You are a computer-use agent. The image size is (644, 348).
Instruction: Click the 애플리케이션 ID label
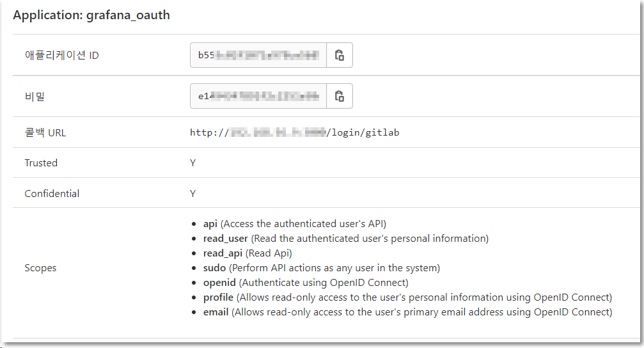[x=61, y=55]
